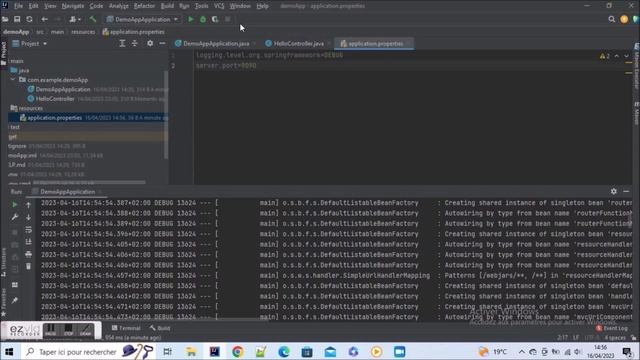The width and height of the screenshot is (640, 360).
Task: Pin the Run tab with pin icon
Action: click(15, 300)
